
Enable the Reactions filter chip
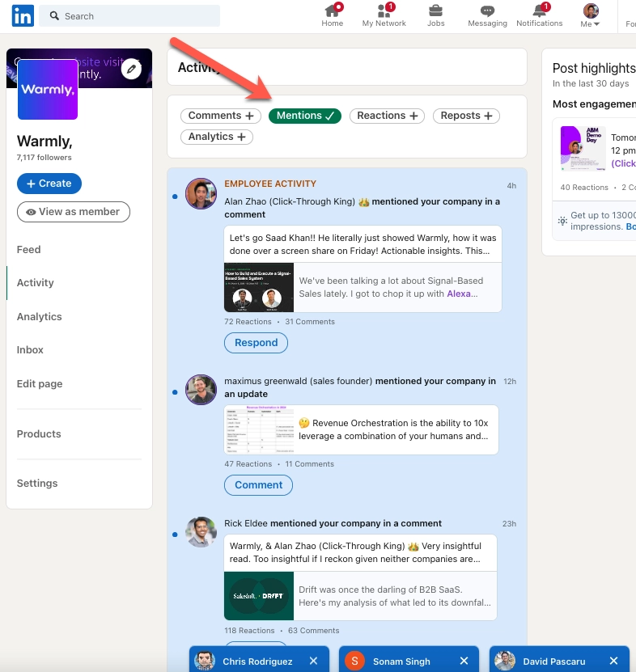click(387, 116)
